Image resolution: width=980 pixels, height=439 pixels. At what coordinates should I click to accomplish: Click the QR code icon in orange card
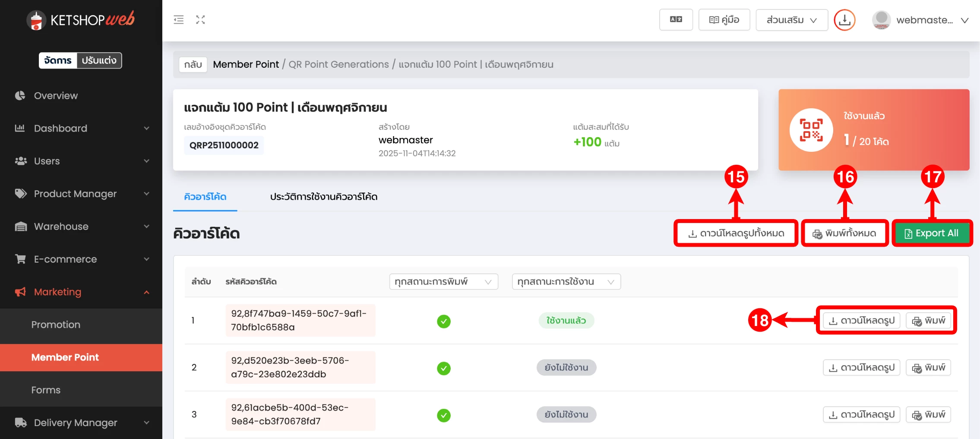click(x=811, y=130)
